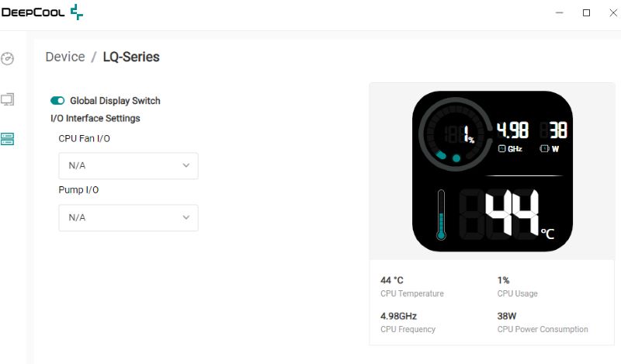Open the Pump I/O dropdown
This screenshot has width=621, height=364.
point(128,218)
